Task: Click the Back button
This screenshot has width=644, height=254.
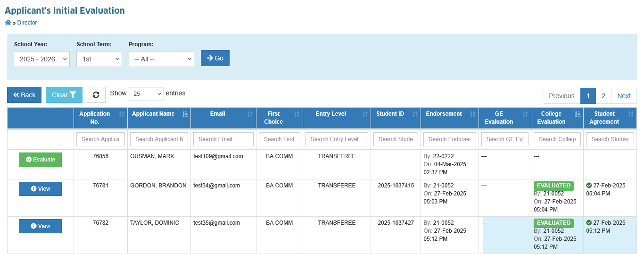Action: click(25, 95)
